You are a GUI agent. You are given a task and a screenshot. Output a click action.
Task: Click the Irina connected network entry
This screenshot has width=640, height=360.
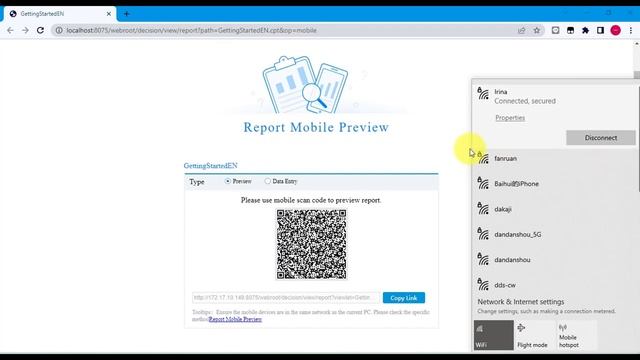(555, 96)
